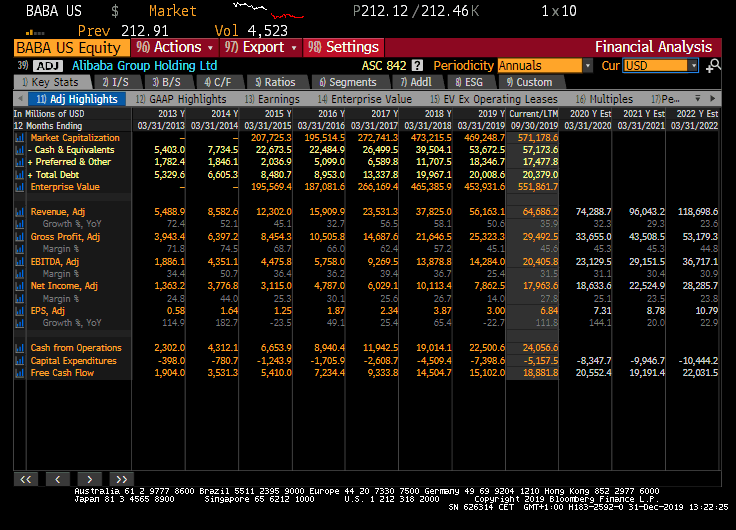Go back one period with left arrow

click(x=58, y=479)
